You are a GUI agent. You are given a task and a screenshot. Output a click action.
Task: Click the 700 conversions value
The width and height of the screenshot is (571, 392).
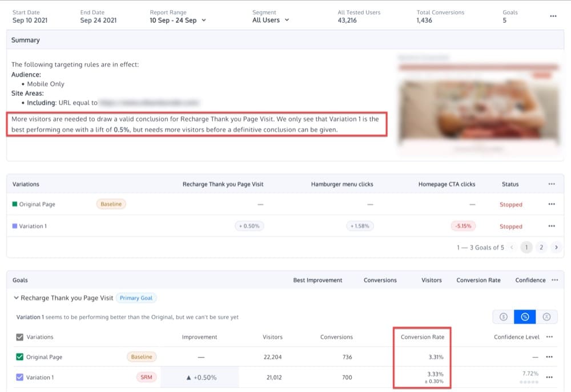pos(347,377)
